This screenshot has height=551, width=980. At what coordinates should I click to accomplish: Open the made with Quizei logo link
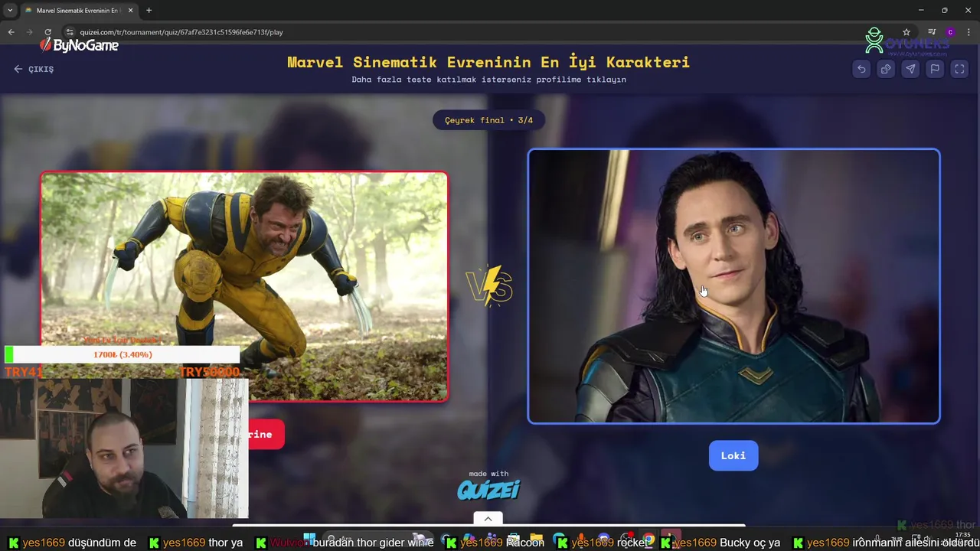click(488, 486)
